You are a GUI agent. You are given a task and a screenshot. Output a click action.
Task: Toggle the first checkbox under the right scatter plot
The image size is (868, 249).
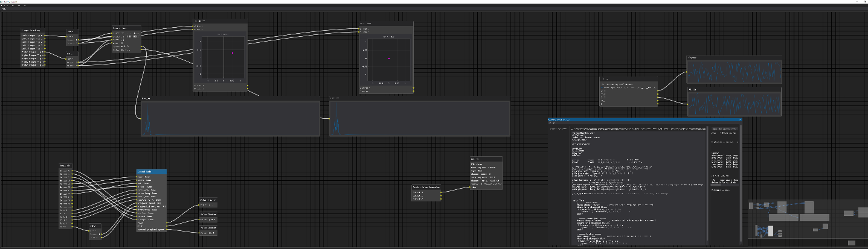coord(361,87)
